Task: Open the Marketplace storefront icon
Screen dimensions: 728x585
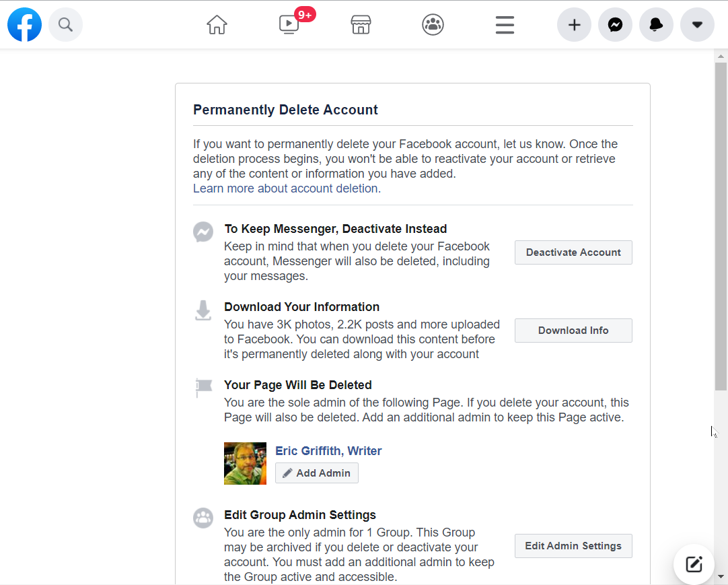Action: click(361, 25)
